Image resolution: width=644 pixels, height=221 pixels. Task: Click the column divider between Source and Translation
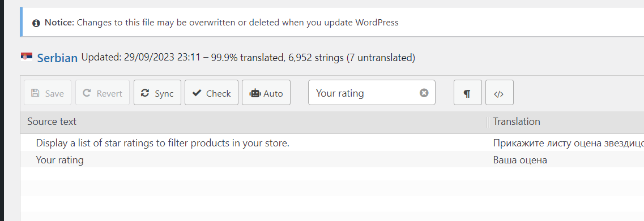[488, 122]
